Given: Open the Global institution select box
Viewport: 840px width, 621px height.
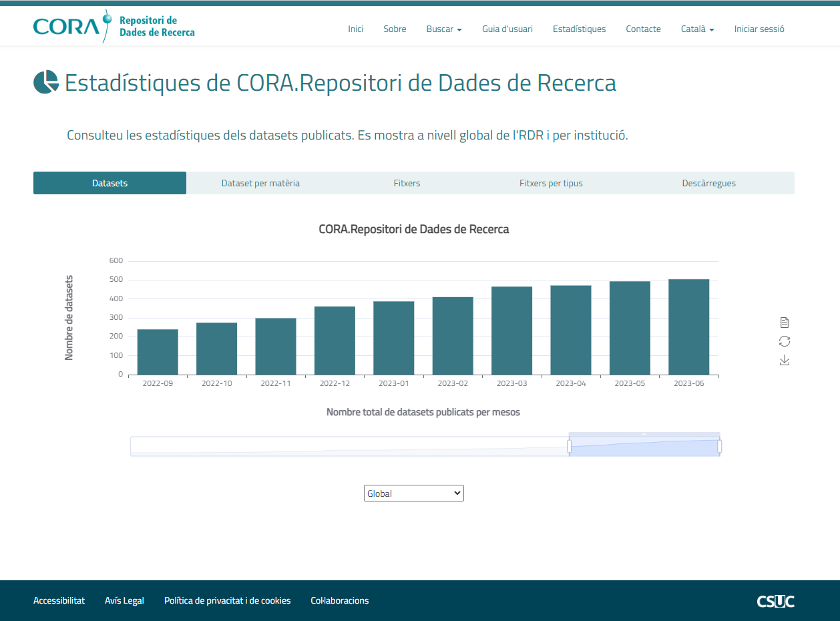Looking at the screenshot, I should (x=414, y=493).
